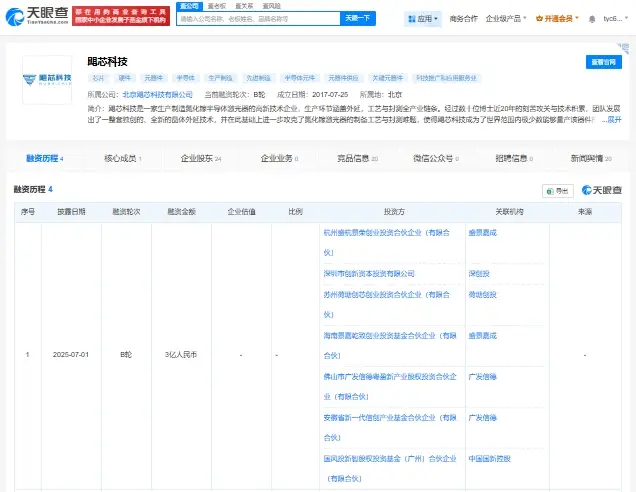
Task: Click the 导出 export button
Action: coord(558,191)
